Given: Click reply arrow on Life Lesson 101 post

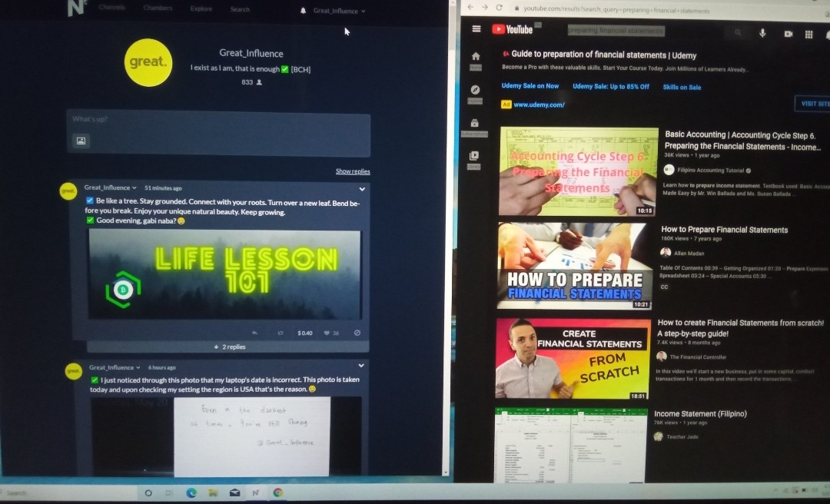Looking at the screenshot, I should click(255, 333).
